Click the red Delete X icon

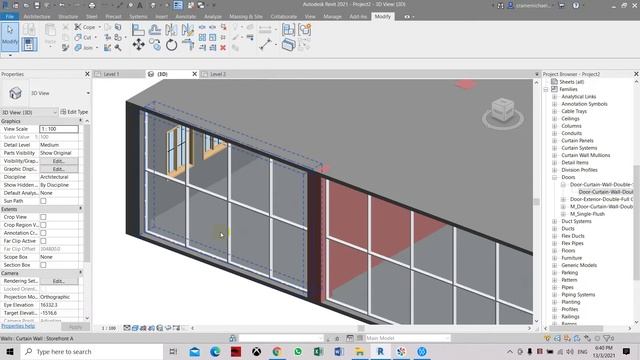click(x=223, y=48)
